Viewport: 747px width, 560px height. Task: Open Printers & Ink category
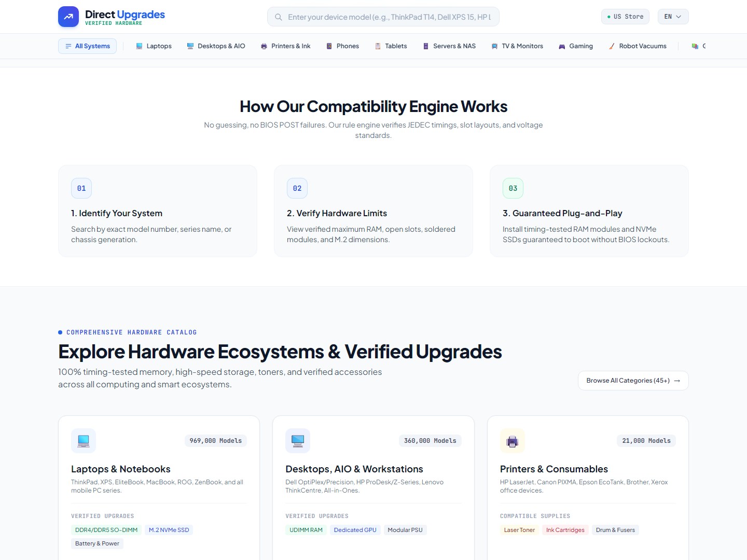(x=286, y=46)
